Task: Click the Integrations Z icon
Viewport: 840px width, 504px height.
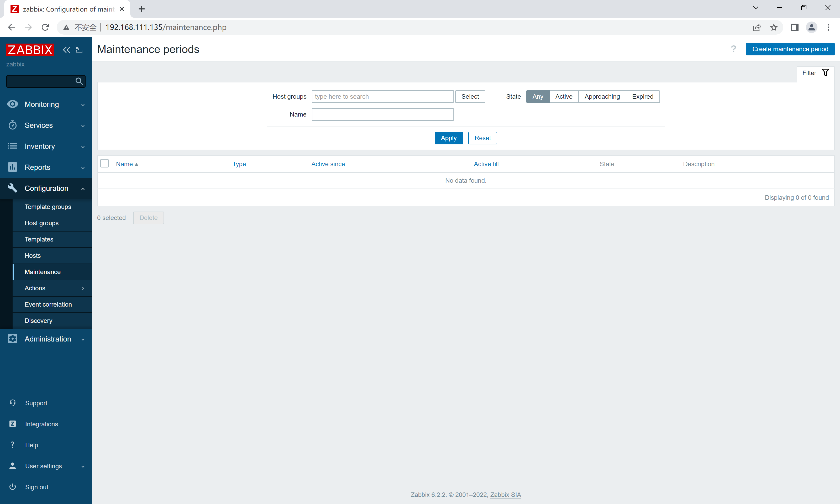Action: [13, 424]
